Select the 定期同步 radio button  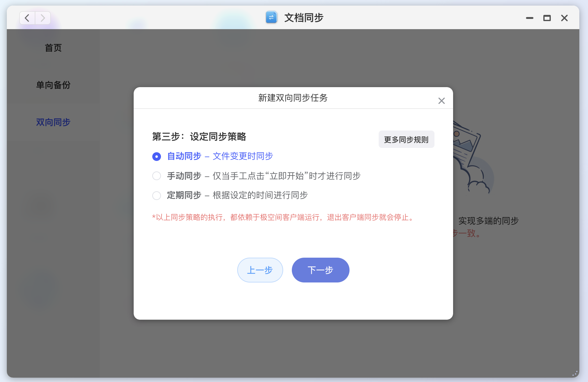click(157, 196)
